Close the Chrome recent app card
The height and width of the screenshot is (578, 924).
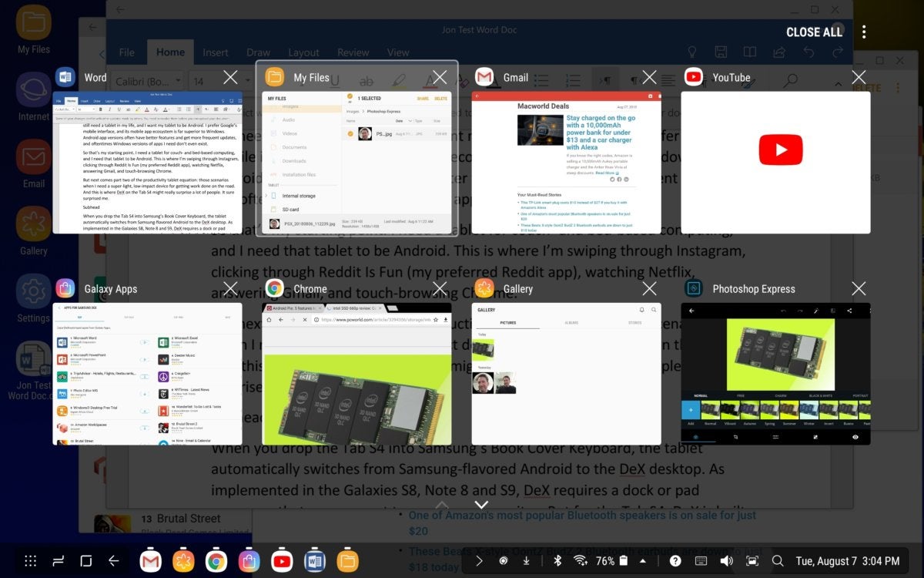coord(440,289)
